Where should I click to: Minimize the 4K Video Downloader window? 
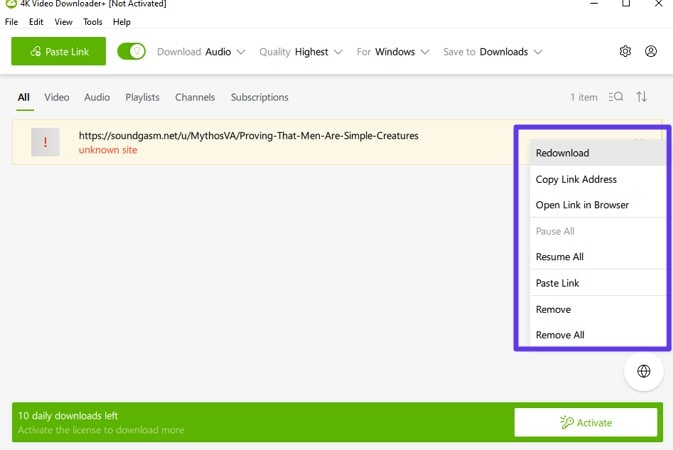click(x=594, y=3)
